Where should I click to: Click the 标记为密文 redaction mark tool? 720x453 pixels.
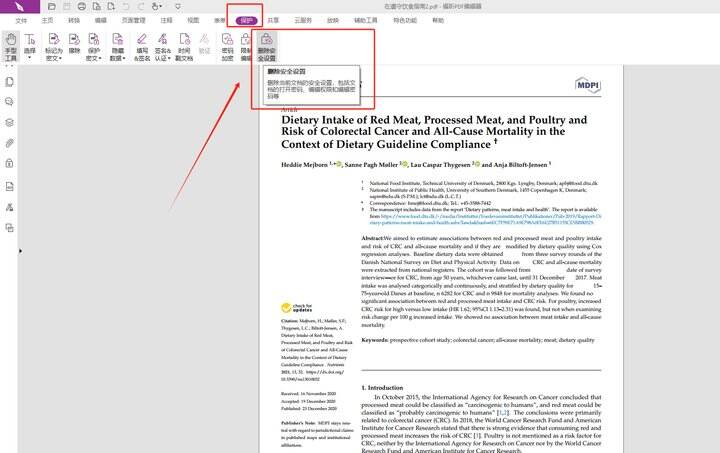(54, 46)
